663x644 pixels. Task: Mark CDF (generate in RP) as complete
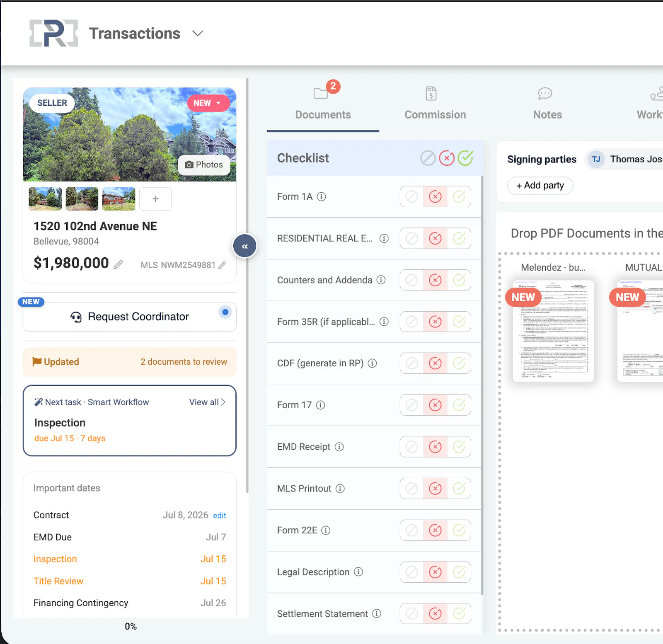pyautogui.click(x=459, y=363)
